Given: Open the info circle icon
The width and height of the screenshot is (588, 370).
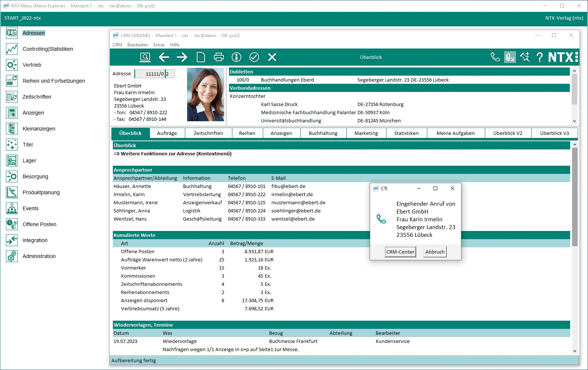Looking at the screenshot, I should [236, 57].
